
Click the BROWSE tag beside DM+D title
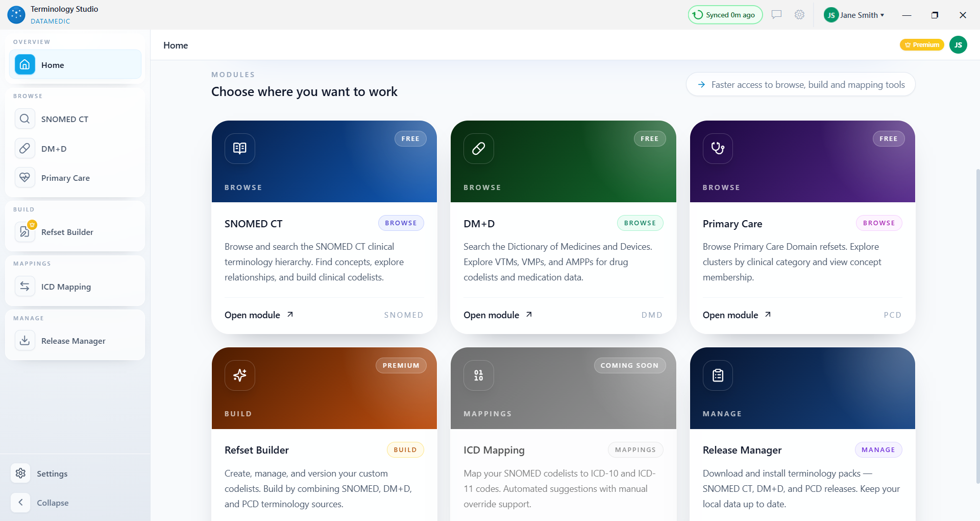click(x=640, y=223)
